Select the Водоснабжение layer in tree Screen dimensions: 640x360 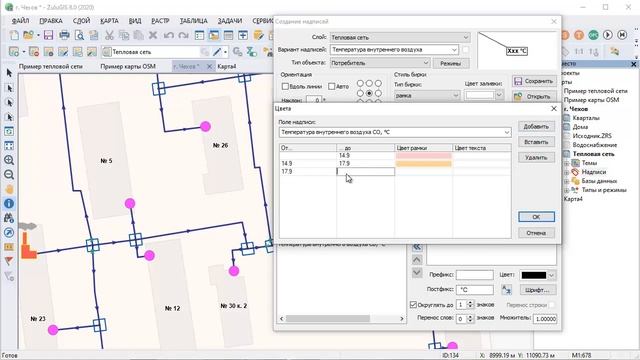coord(594,145)
